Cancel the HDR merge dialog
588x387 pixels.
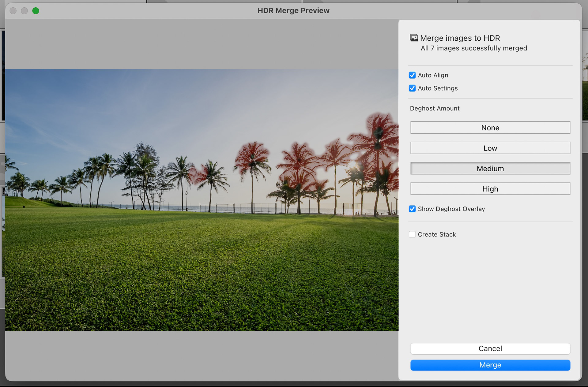click(x=490, y=348)
